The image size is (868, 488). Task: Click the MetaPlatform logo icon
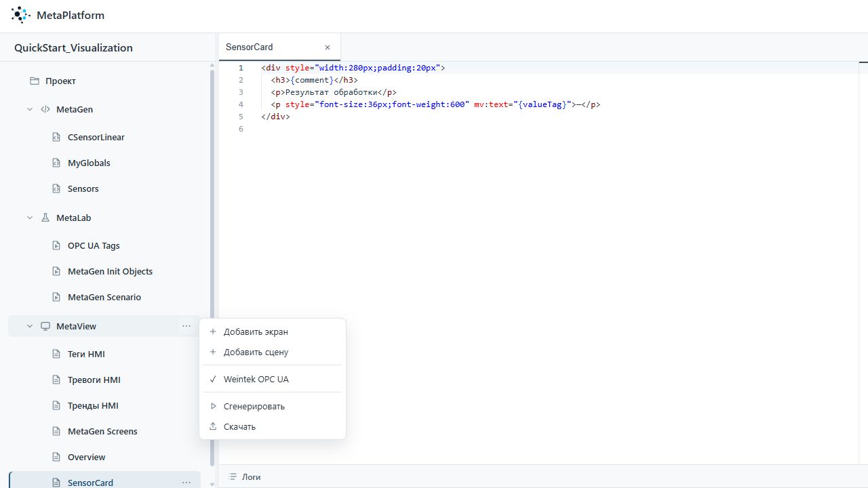[x=21, y=15]
